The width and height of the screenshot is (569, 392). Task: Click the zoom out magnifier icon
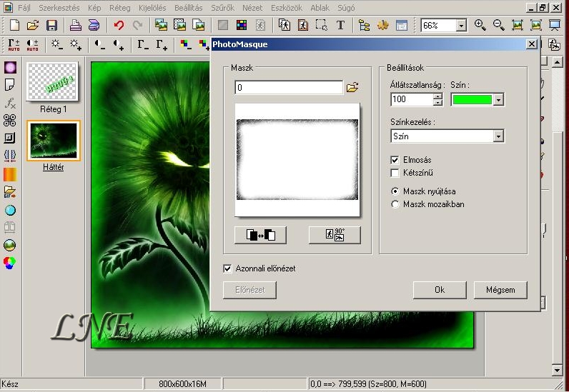(x=499, y=25)
